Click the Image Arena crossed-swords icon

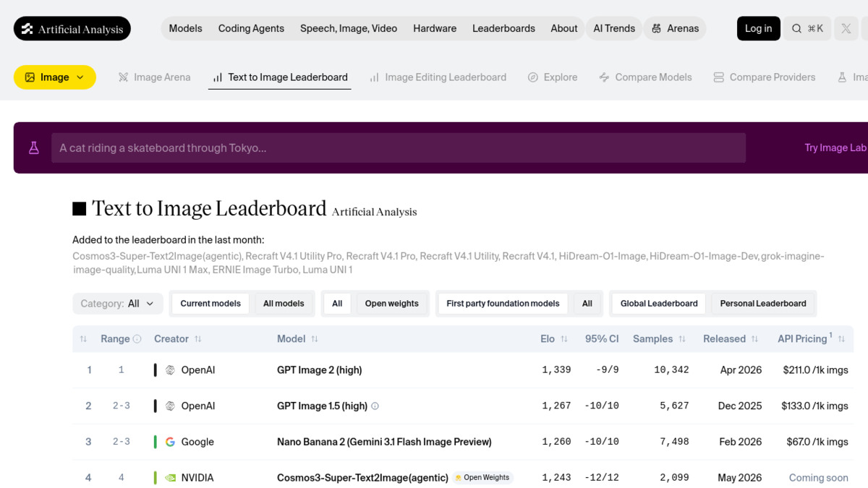click(x=124, y=77)
